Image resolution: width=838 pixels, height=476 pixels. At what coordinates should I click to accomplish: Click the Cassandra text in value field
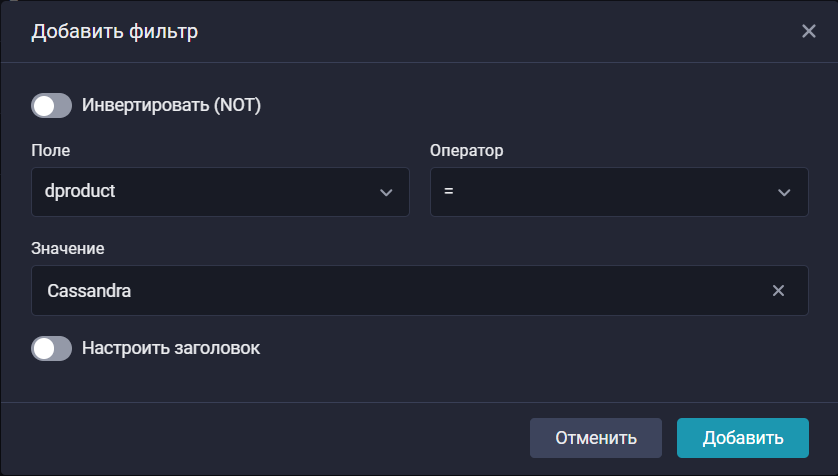point(90,291)
